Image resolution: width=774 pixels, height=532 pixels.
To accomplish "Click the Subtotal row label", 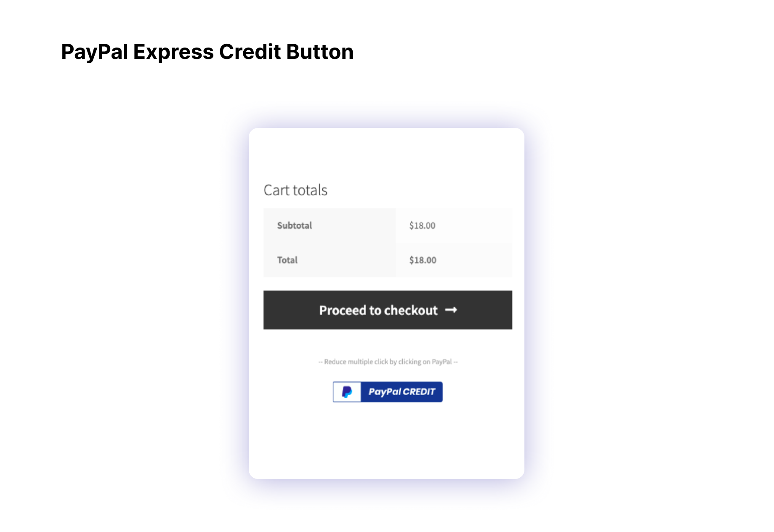I will coord(295,226).
